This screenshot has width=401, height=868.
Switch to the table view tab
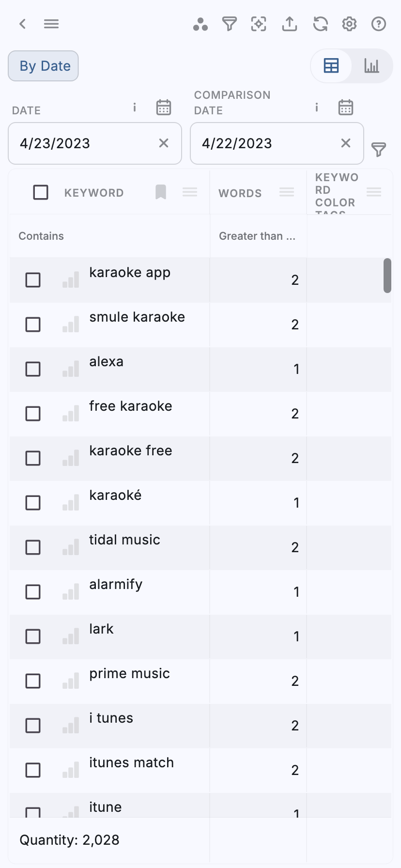[331, 66]
